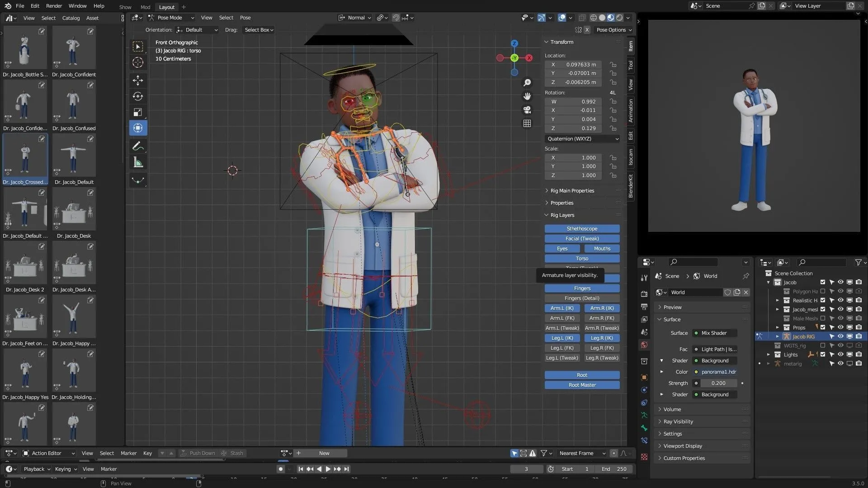
Task: Click the Root Master button
Action: point(582,385)
